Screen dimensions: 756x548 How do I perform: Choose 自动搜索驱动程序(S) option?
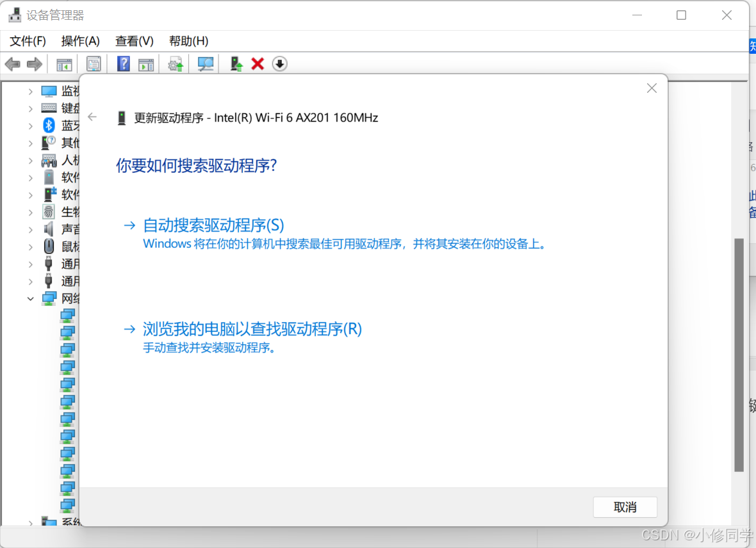[x=213, y=225]
